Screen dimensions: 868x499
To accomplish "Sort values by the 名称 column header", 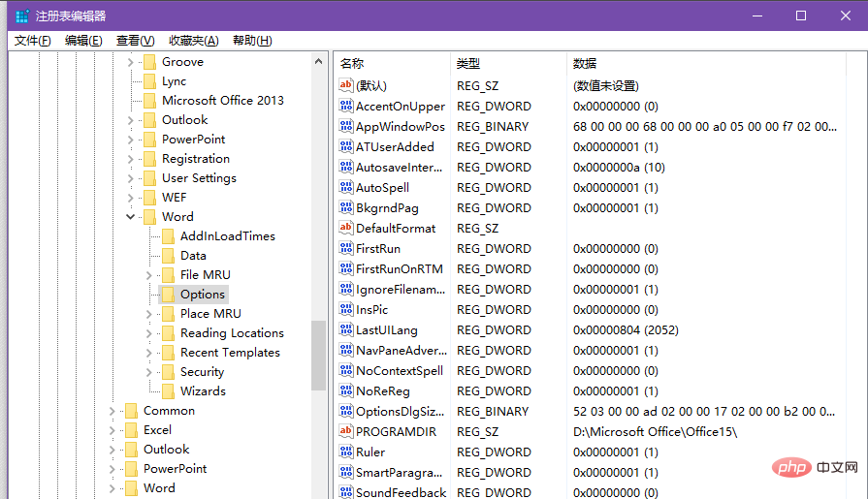I will click(x=352, y=63).
